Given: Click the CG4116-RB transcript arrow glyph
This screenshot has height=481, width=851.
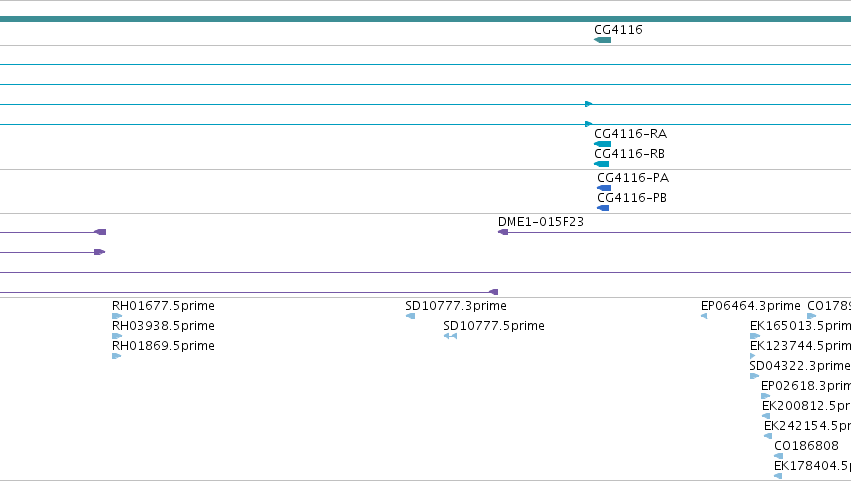Looking at the screenshot, I should click(601, 164).
